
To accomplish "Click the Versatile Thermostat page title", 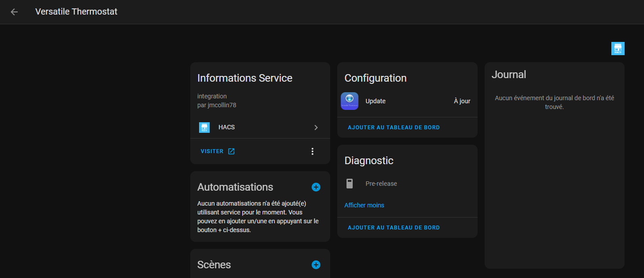I will pyautogui.click(x=76, y=12).
